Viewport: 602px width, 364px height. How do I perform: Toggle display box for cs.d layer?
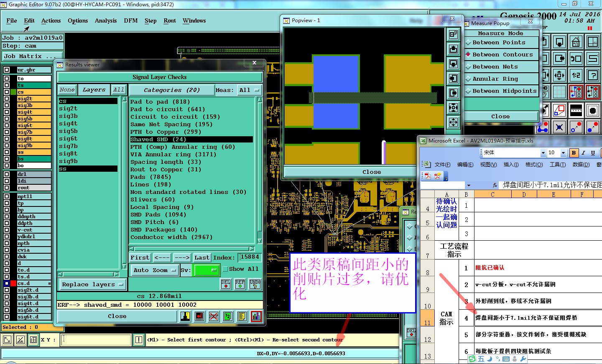tap(7, 283)
